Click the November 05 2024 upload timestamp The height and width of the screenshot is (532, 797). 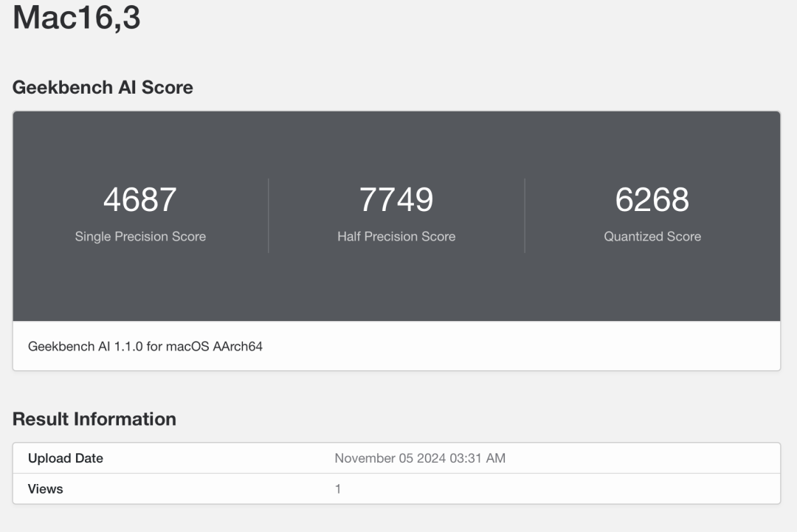click(420, 458)
